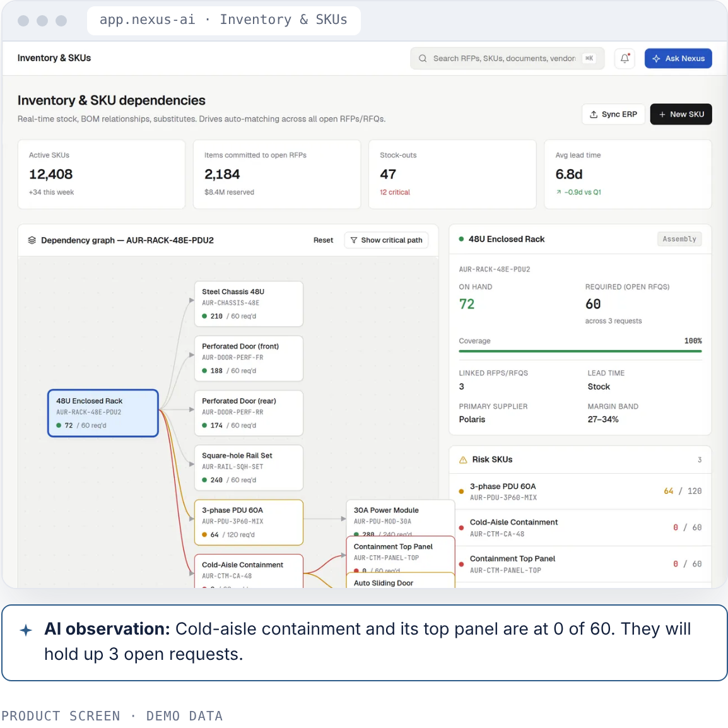Click the Coverage progress bar
The width and height of the screenshot is (728, 728).
(580, 351)
